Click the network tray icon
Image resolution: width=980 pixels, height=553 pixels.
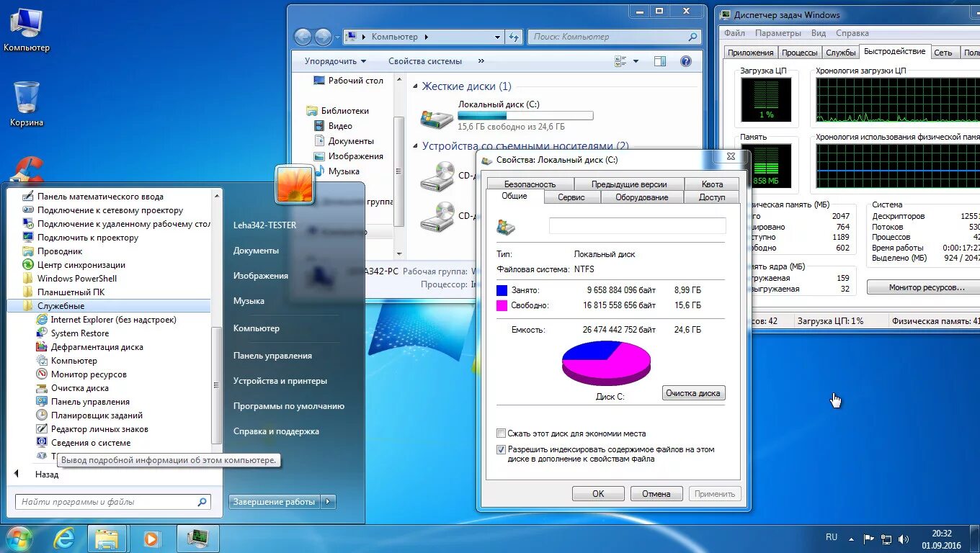tap(886, 539)
